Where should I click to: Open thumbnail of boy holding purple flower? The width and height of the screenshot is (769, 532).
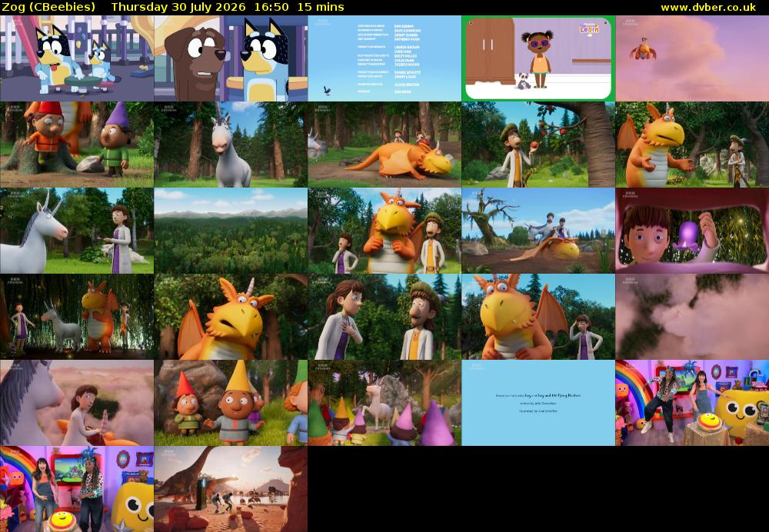pyautogui.click(x=692, y=231)
